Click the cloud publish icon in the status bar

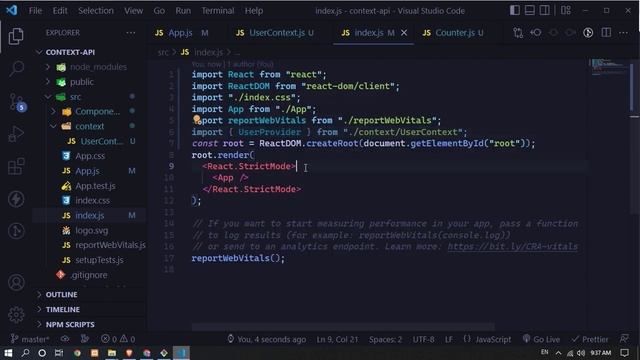click(x=64, y=339)
